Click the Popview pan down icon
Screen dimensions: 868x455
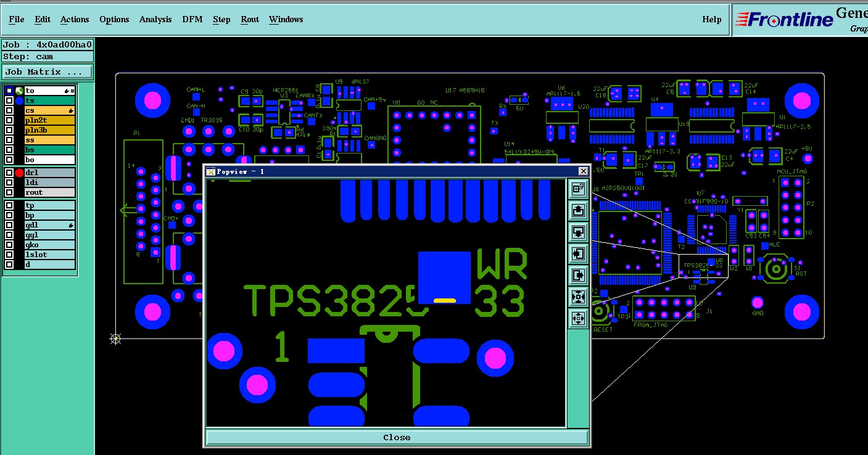click(x=578, y=232)
